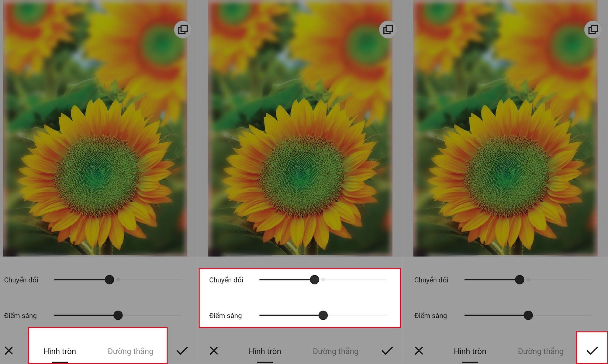608x364 pixels.
Task: Click Chuyển đổi slider handle in right panel
Action: tap(520, 280)
